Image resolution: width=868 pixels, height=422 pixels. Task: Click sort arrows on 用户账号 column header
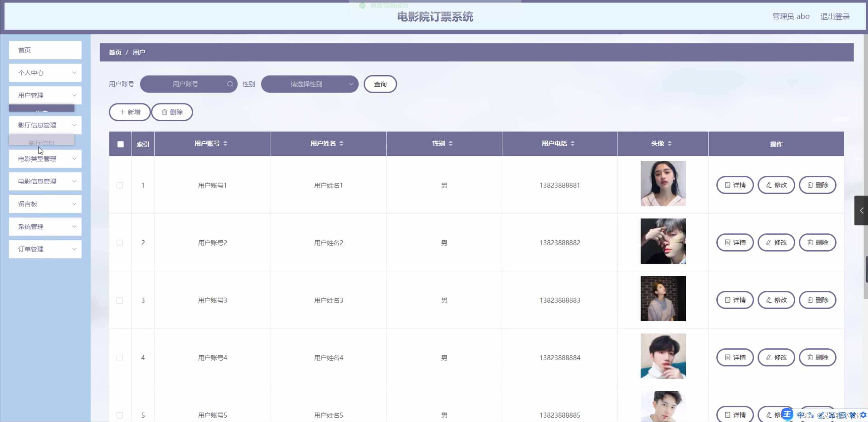tap(225, 143)
